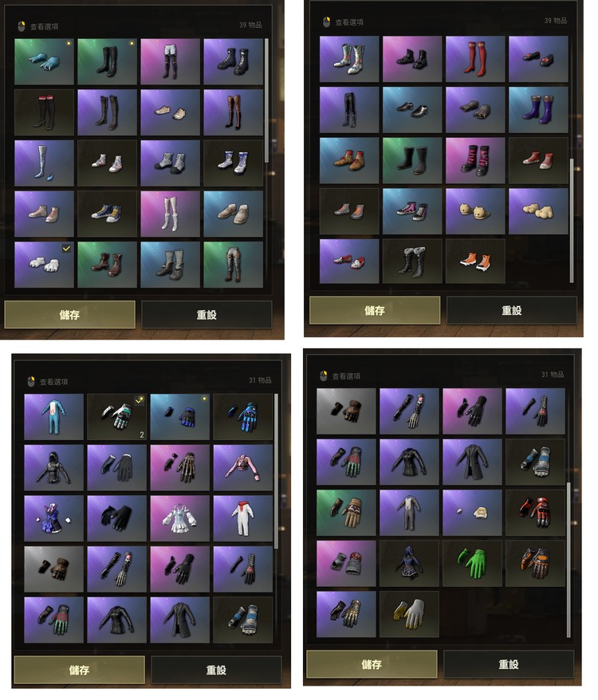Toggle the checked gloves with count 2
Viewport: 598px width, 700px height.
click(116, 417)
